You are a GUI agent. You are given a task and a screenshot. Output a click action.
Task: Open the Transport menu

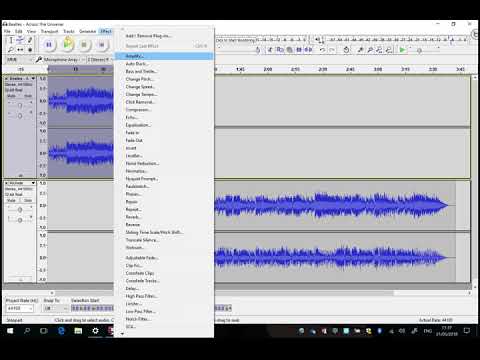[x=49, y=31]
